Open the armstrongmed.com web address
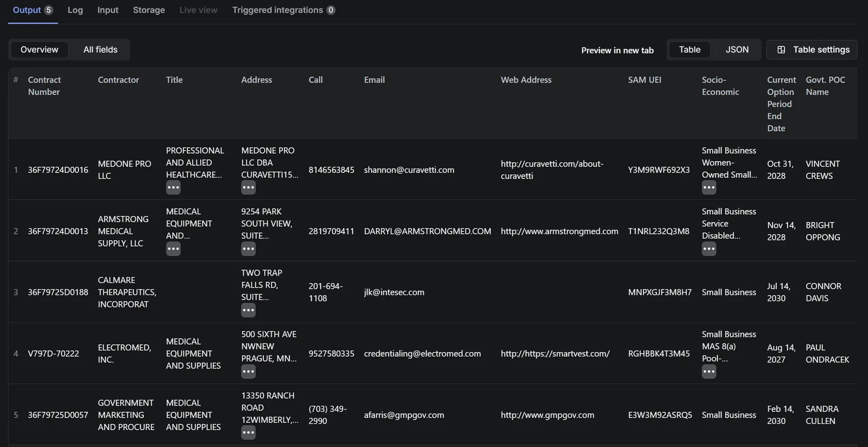Viewport: 868px width, 447px height. tap(559, 231)
